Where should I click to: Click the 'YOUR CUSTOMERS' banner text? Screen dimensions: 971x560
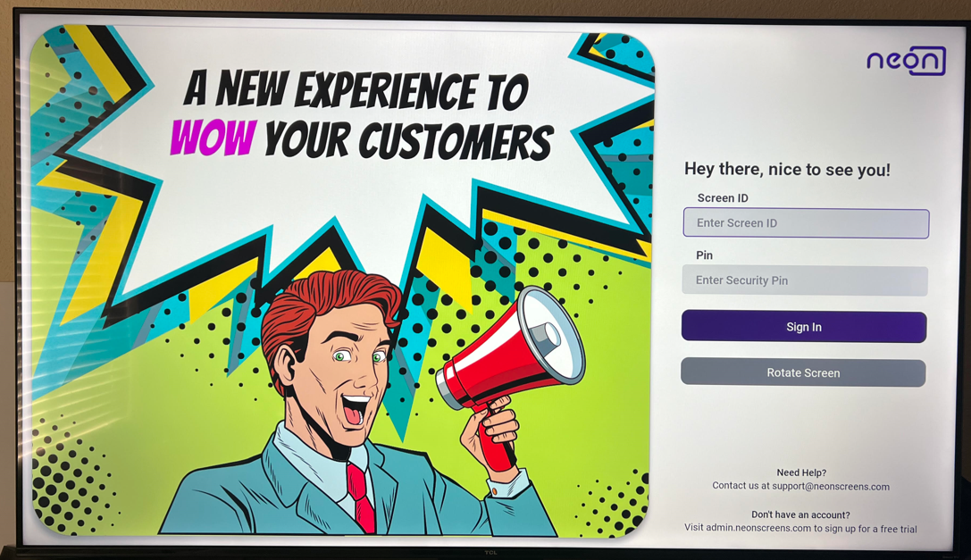[x=409, y=140]
